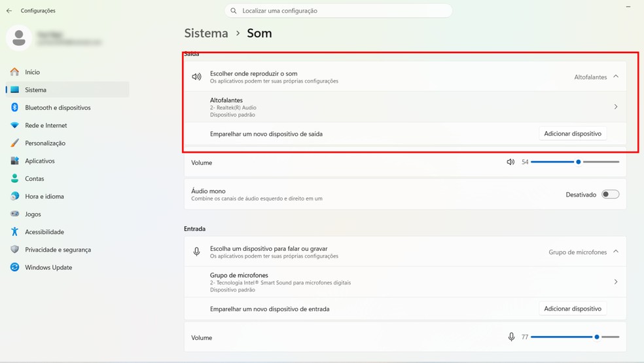The width and height of the screenshot is (644, 363).
Task: Click the Acessibilidade figure icon
Action: pyautogui.click(x=15, y=231)
